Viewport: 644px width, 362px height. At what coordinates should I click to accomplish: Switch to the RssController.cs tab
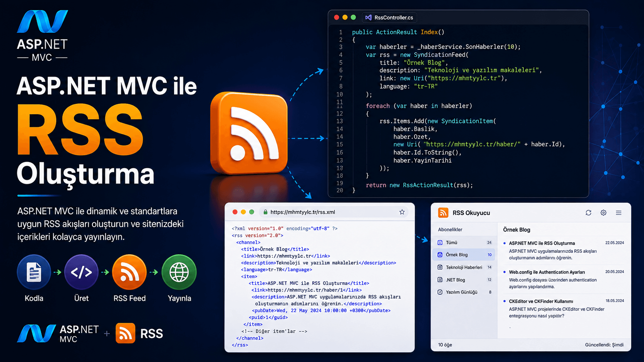[x=390, y=17]
